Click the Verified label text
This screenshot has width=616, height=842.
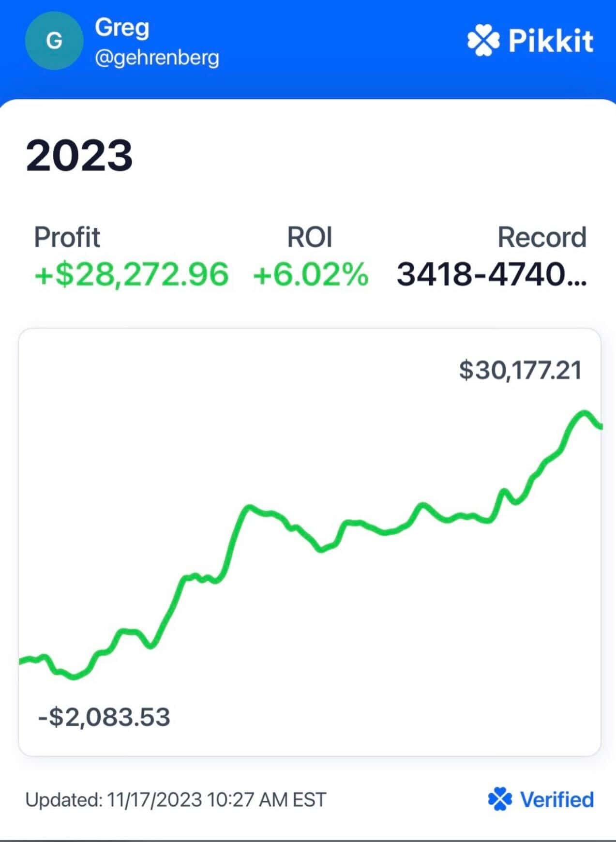pos(556,799)
